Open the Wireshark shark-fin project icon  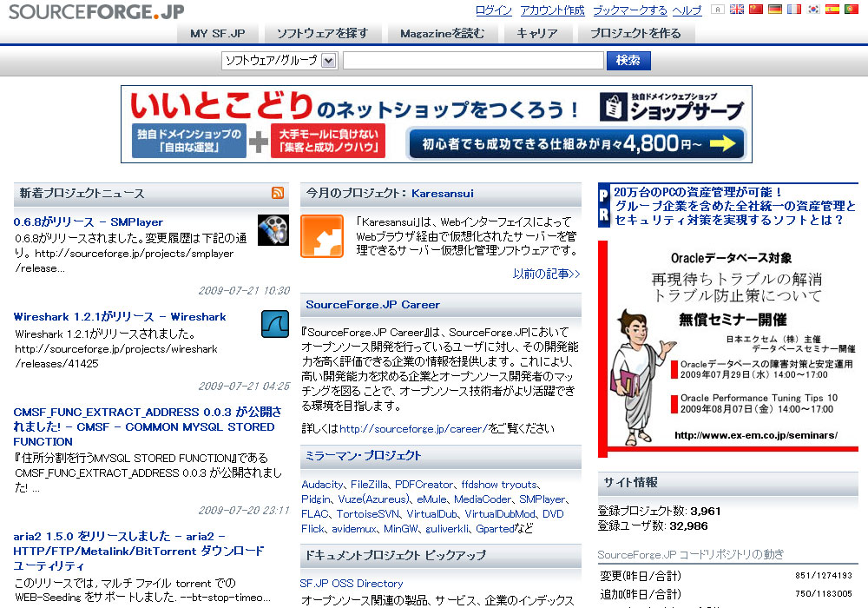pos(274,324)
